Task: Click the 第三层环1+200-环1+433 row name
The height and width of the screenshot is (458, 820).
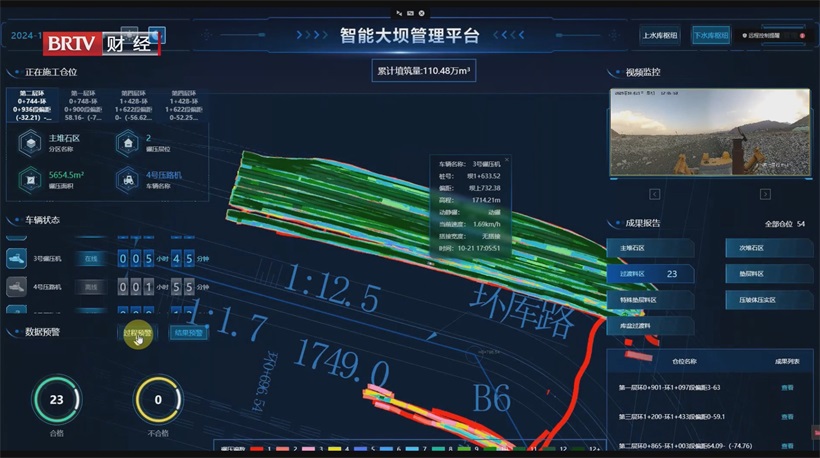Action: point(671,417)
